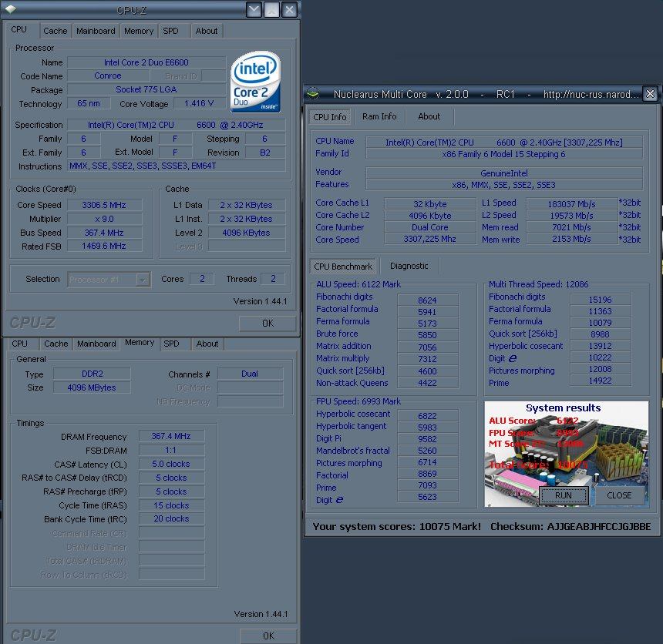This screenshot has width=663, height=644.
Task: Click the Digit Pi score 9582
Action: click(428, 439)
